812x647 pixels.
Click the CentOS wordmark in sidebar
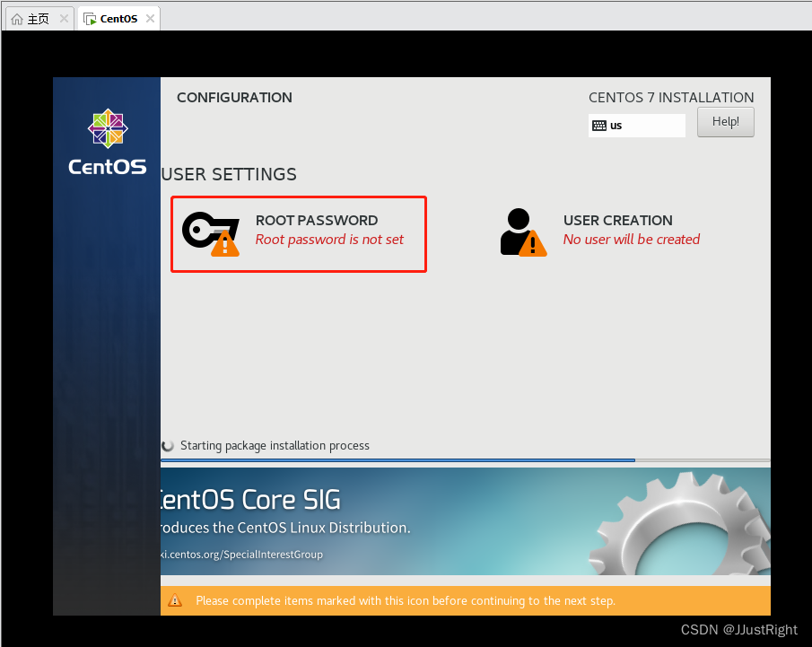pos(107,167)
